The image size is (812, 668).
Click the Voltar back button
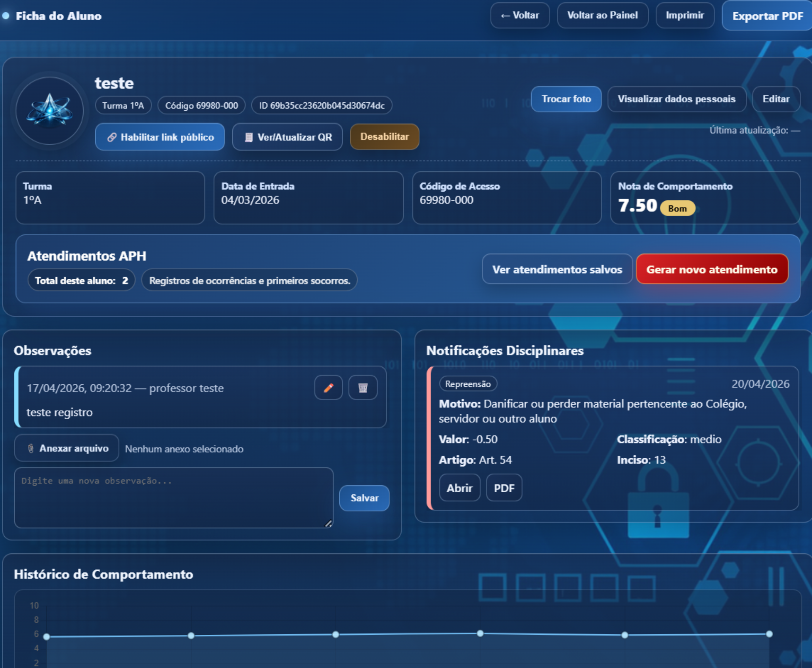(520, 15)
